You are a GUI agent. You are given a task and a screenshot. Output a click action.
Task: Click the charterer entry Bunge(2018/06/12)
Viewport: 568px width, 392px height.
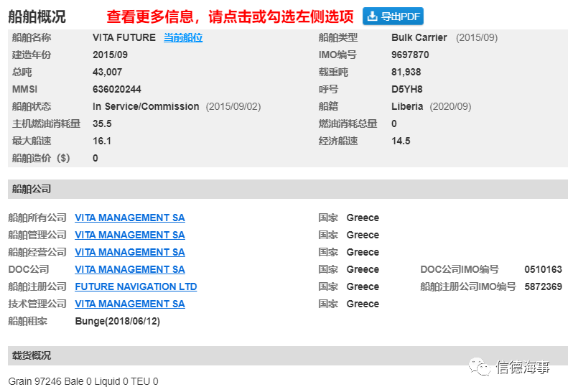tap(118, 321)
